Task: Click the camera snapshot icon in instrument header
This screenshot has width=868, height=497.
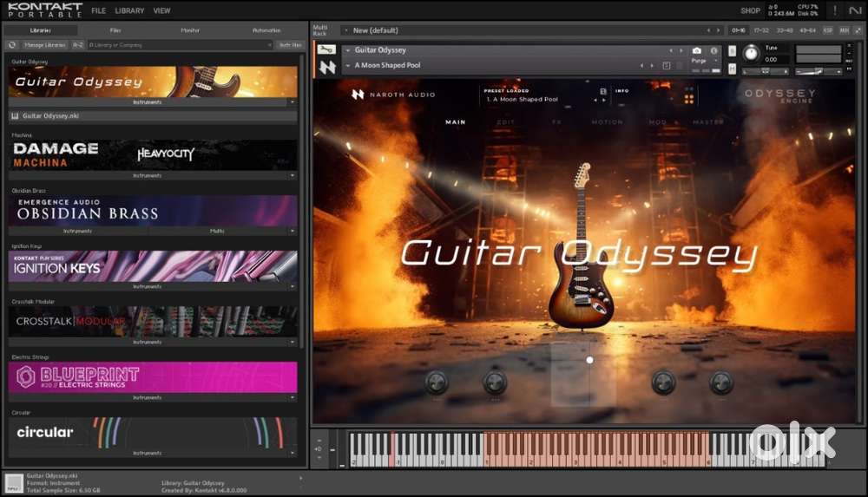Action: click(696, 51)
